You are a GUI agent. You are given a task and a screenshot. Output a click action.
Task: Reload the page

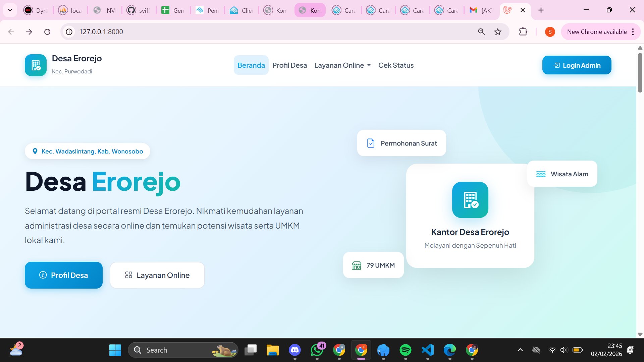pyautogui.click(x=48, y=32)
